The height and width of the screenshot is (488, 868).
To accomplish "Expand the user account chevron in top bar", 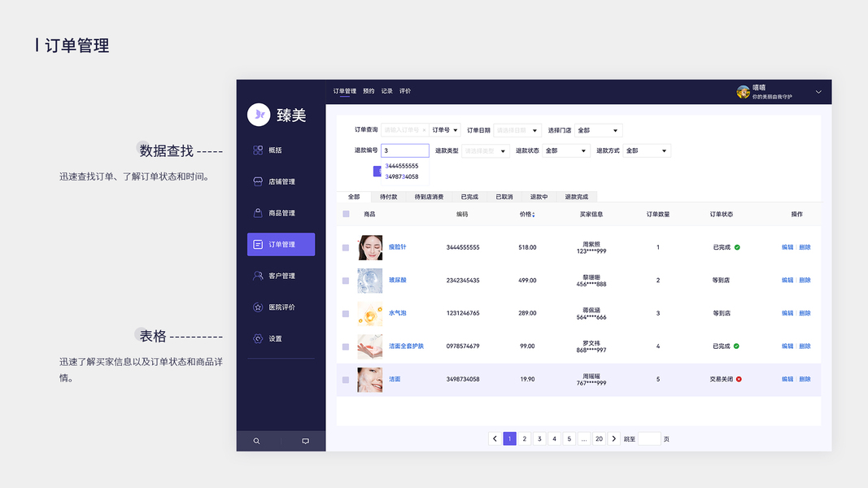I will [818, 92].
